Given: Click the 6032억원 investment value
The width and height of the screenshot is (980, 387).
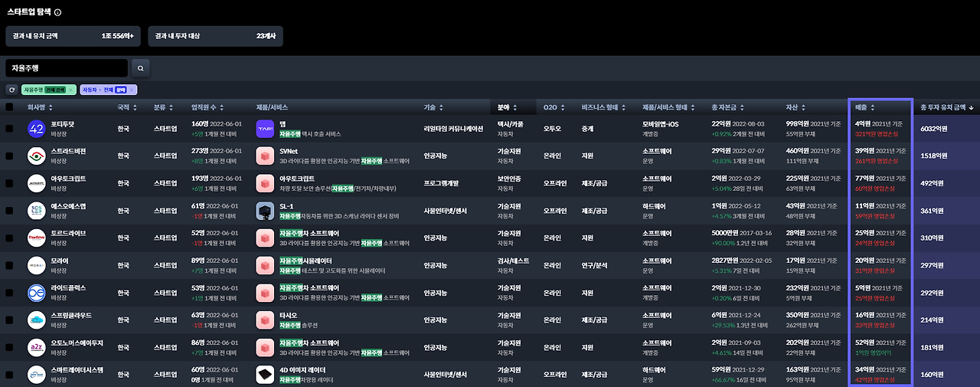Looking at the screenshot, I should pyautogui.click(x=934, y=129).
